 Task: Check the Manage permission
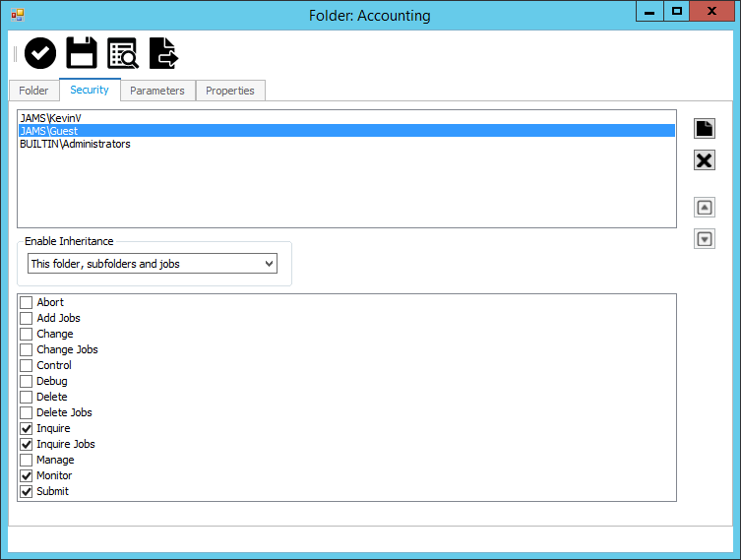pyautogui.click(x=27, y=460)
